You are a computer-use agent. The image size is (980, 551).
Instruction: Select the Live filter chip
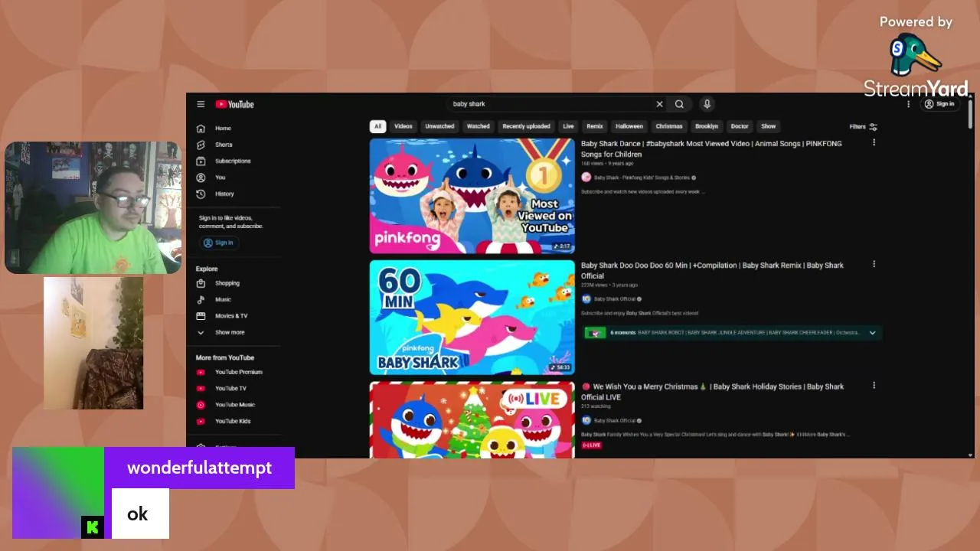point(568,126)
